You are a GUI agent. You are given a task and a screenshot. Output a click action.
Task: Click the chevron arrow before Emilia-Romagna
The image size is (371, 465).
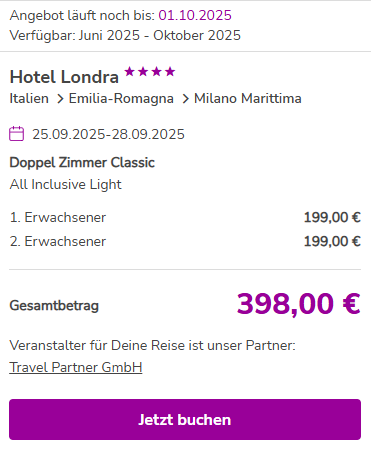point(60,99)
